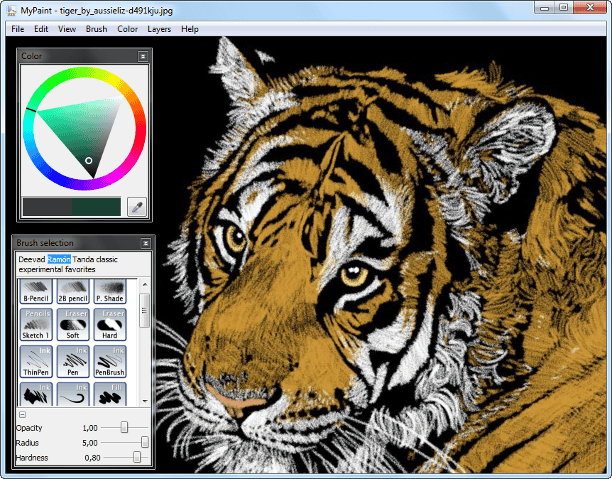Close the Brush selection panel
This screenshot has height=479, width=612.
(146, 244)
